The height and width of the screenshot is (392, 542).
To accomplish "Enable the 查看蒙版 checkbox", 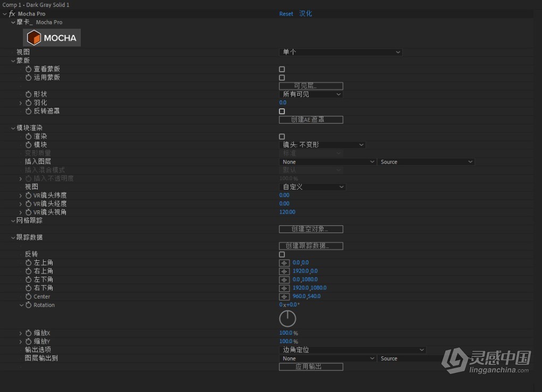I will [282, 69].
